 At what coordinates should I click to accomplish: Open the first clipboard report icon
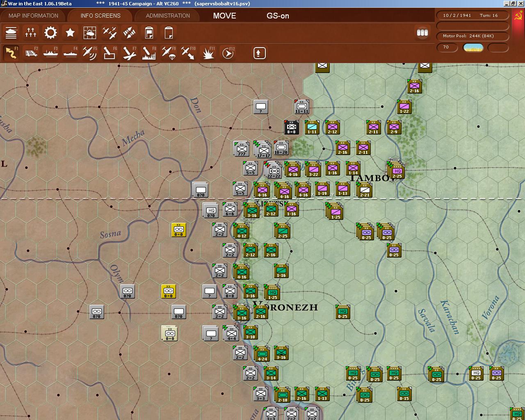click(x=149, y=32)
